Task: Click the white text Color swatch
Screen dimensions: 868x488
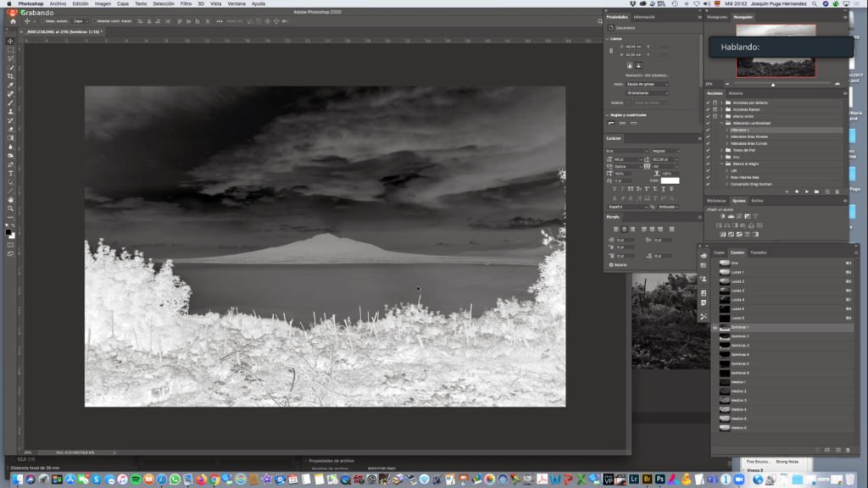Action: [x=670, y=180]
